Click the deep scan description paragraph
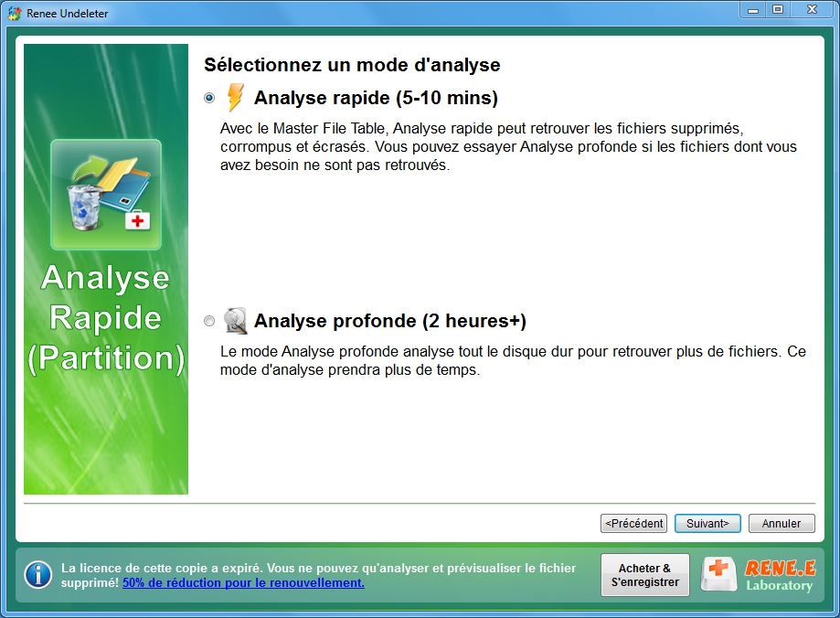Screen dimensions: 840x618 tap(513, 361)
